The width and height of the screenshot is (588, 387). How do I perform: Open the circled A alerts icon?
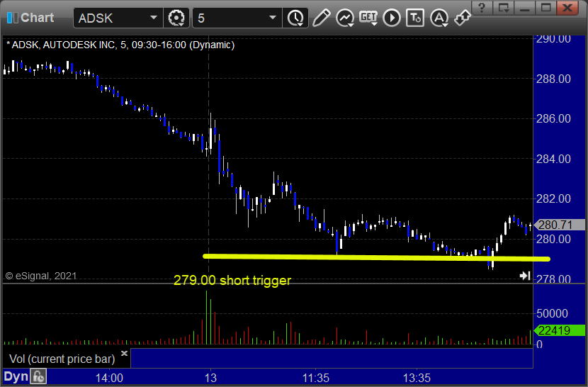439,18
